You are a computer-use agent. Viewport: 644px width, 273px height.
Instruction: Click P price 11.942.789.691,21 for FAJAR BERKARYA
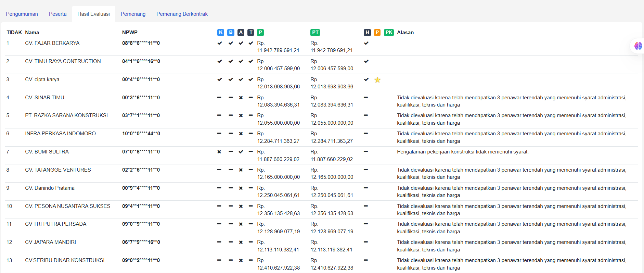[278, 50]
